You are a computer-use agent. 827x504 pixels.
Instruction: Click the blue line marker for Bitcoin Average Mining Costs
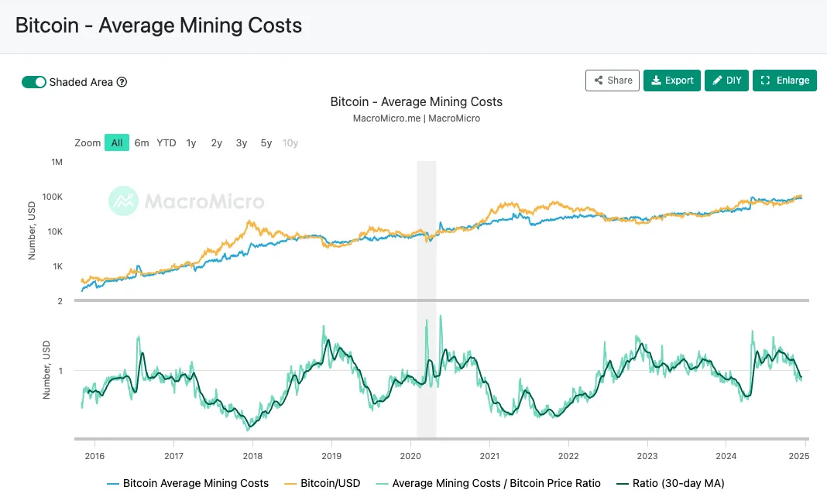click(x=112, y=483)
